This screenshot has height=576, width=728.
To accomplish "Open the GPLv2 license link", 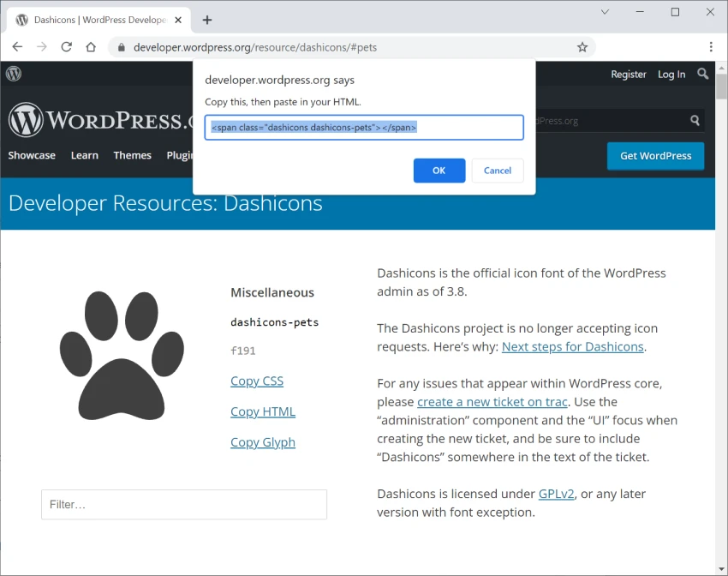I will click(556, 494).
